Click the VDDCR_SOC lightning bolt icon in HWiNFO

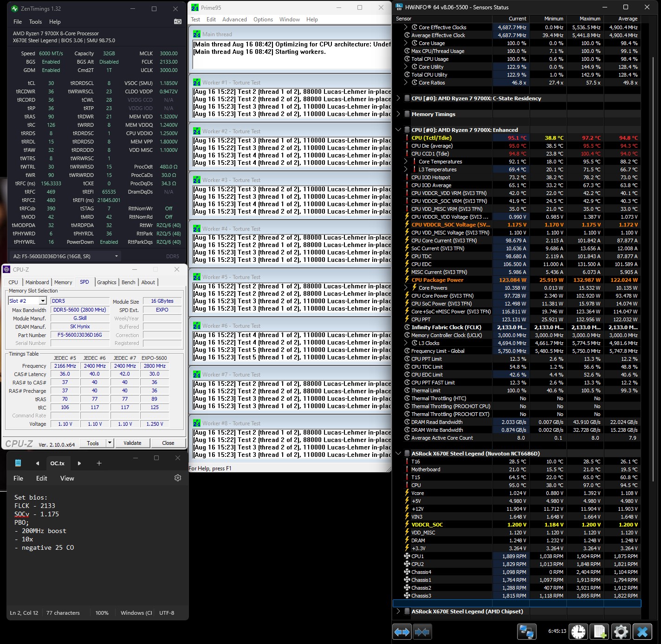tap(407, 525)
